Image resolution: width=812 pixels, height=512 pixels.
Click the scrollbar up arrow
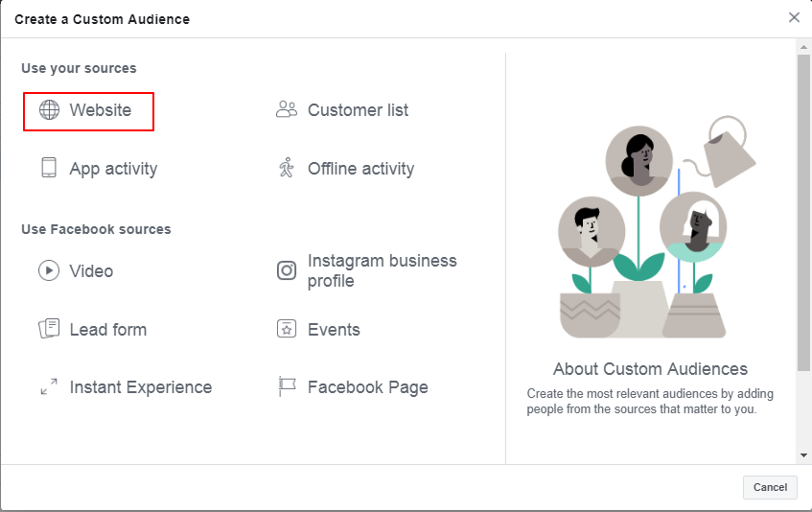[x=803, y=47]
